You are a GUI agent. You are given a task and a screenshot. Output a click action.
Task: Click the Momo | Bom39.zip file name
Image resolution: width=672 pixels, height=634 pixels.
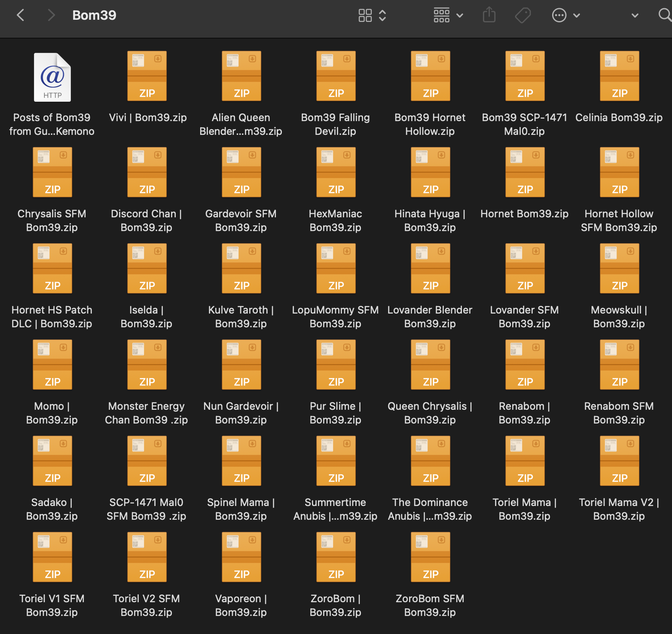pyautogui.click(x=52, y=413)
